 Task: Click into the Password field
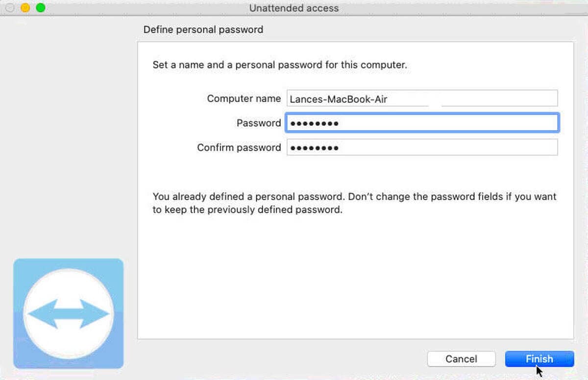coord(421,123)
